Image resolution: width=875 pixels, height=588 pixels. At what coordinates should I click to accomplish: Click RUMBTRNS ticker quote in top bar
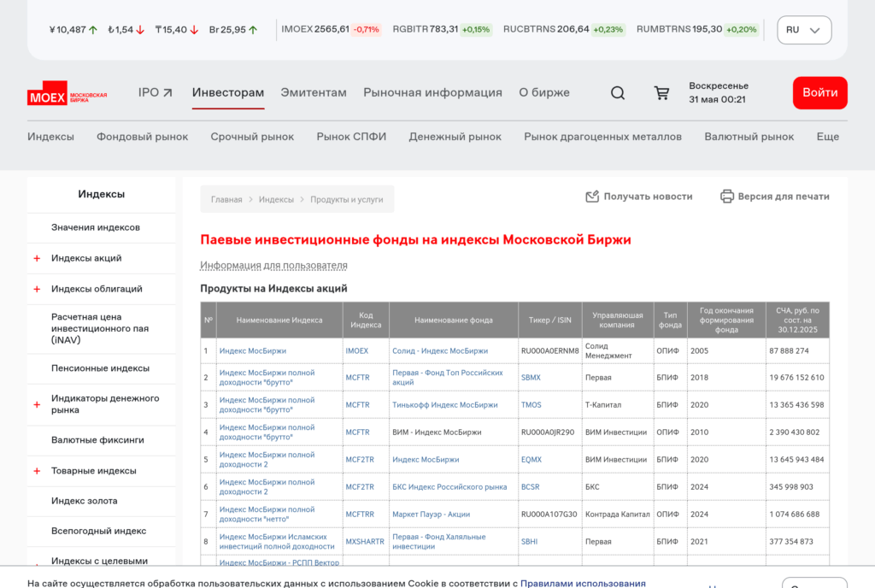697,29
